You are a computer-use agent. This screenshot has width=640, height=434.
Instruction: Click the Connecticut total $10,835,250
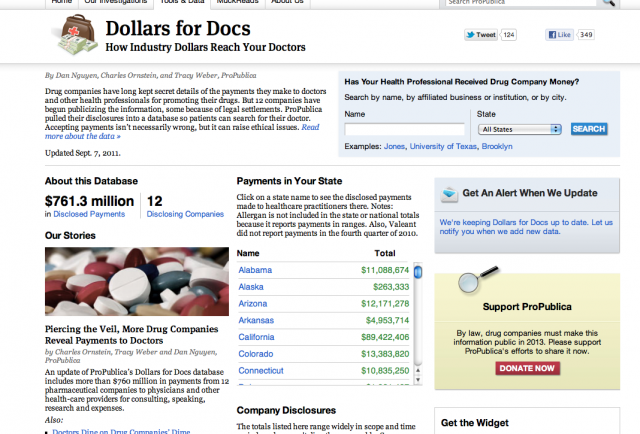[385, 371]
